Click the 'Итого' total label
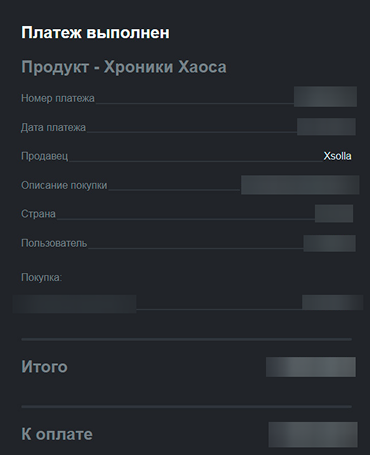The image size is (370, 455). (44, 367)
